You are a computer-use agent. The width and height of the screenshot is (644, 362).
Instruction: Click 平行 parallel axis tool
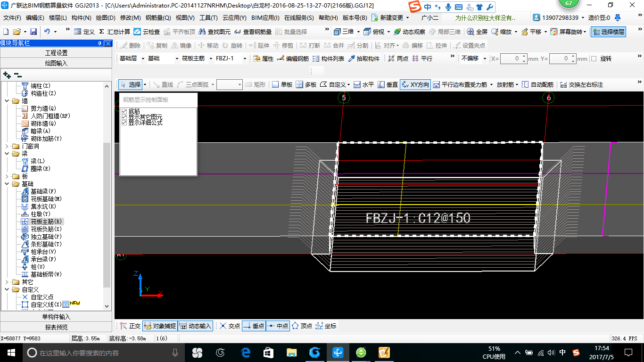pyautogui.click(x=422, y=58)
